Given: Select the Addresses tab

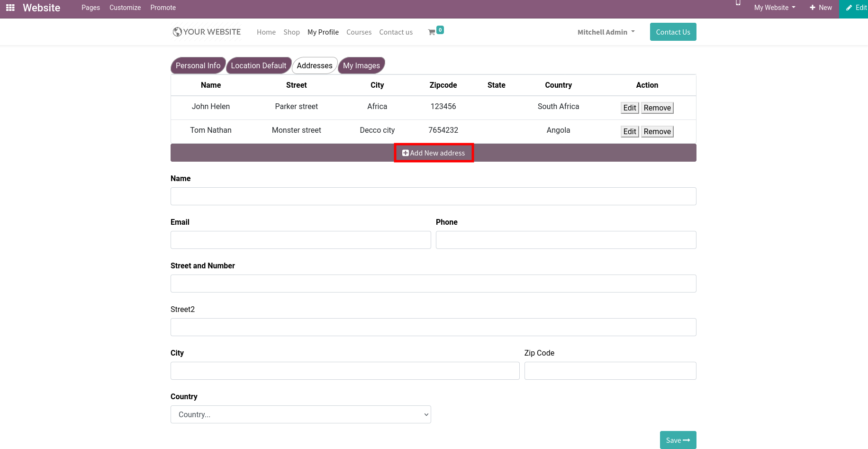Looking at the screenshot, I should 315,65.
